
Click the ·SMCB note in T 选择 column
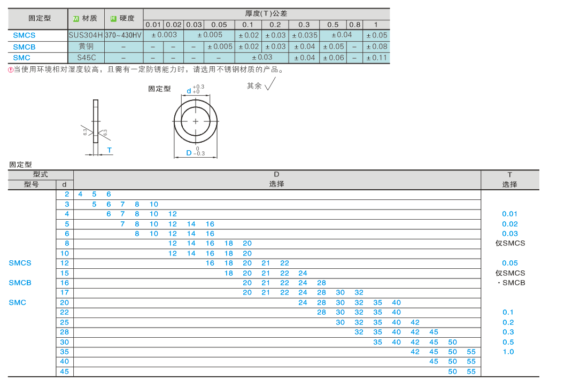[x=510, y=283]
